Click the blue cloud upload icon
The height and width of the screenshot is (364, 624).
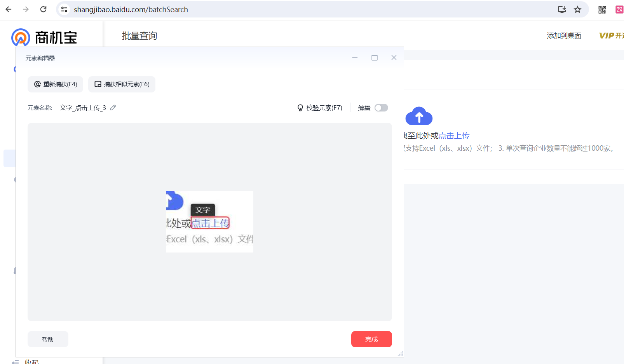click(419, 116)
